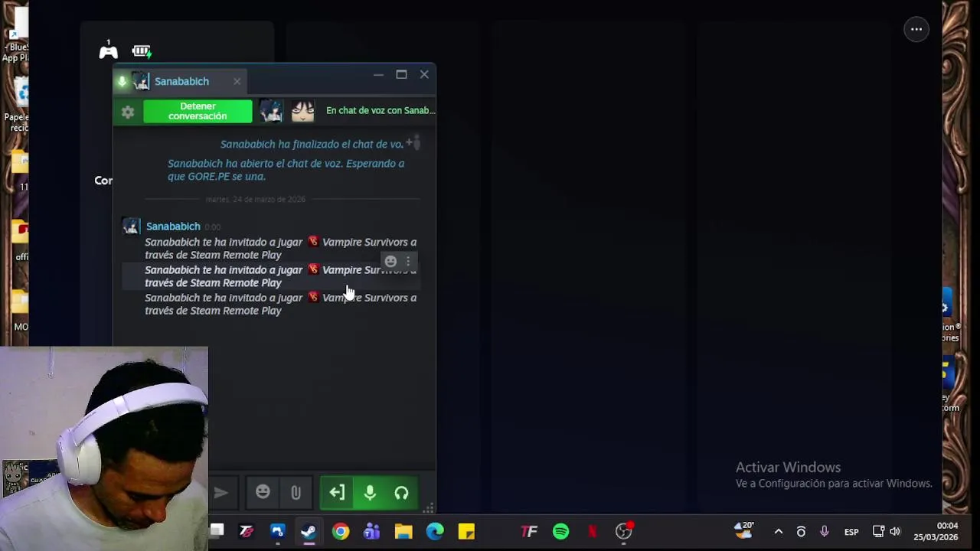Switch input language via ESP indicator

click(851, 532)
